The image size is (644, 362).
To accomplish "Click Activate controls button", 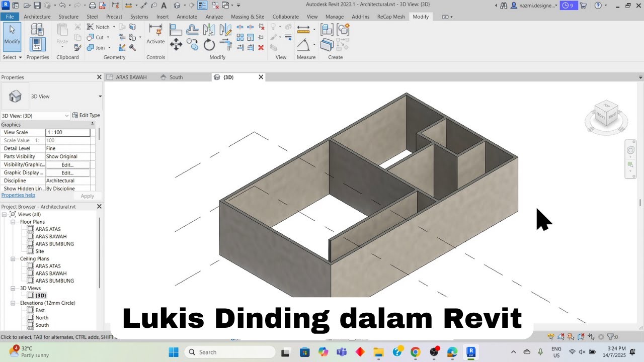I will (155, 34).
